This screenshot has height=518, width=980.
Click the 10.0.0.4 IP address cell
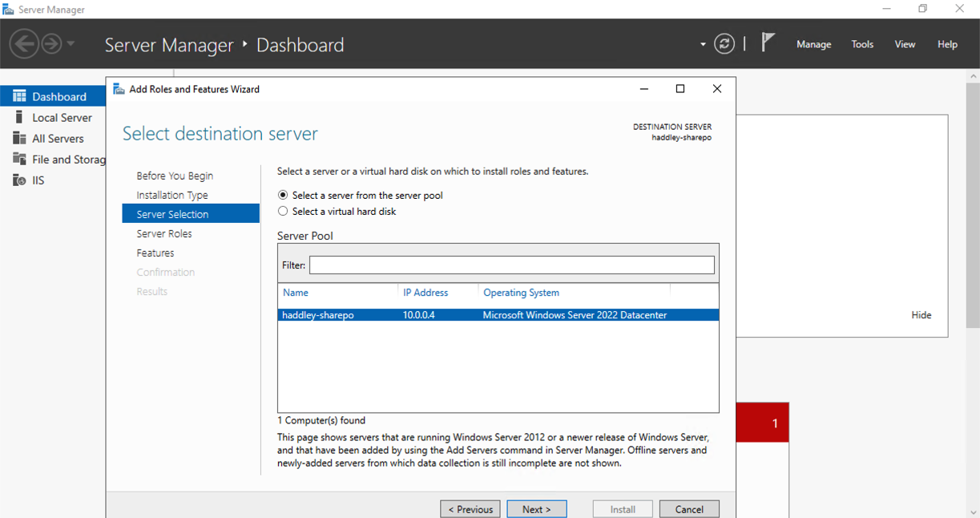(x=419, y=315)
